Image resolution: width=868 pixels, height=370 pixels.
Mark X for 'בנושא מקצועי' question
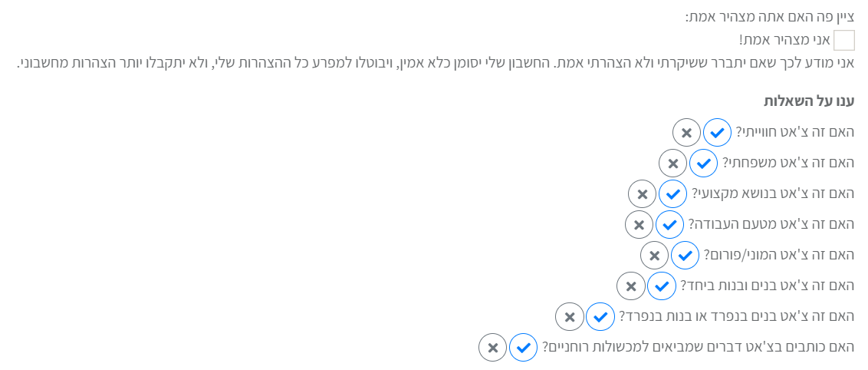pyautogui.click(x=642, y=194)
